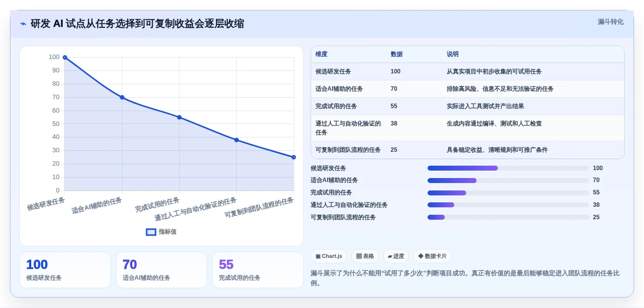
Task: Click table cell 可复制到团队流程的任务
Action: (x=348, y=150)
